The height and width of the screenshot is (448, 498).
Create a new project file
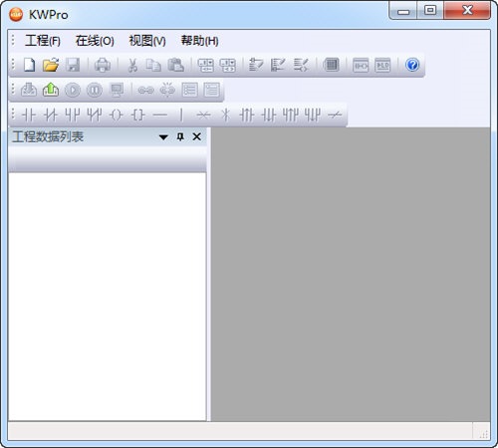point(29,65)
